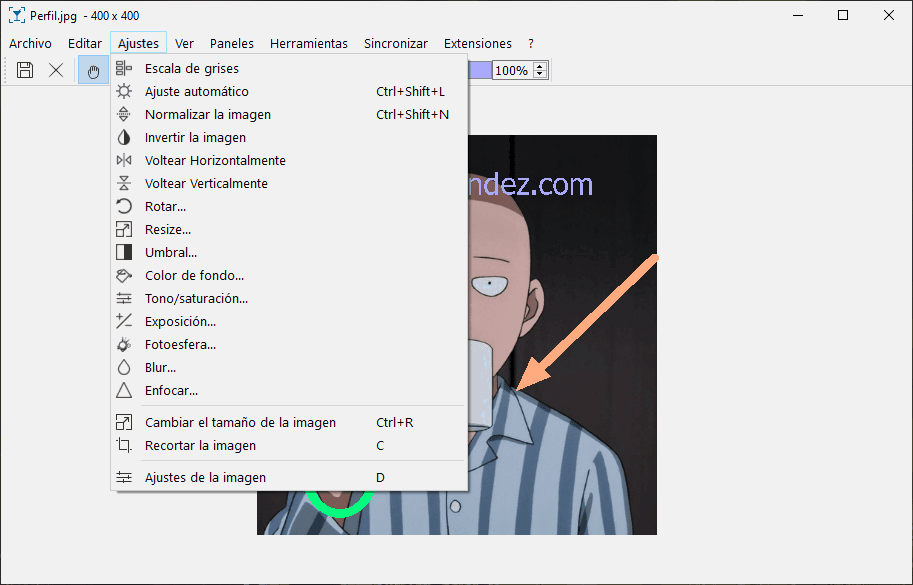Choose Voltear Verticalmente
913x585 pixels.
pyautogui.click(x=289, y=183)
